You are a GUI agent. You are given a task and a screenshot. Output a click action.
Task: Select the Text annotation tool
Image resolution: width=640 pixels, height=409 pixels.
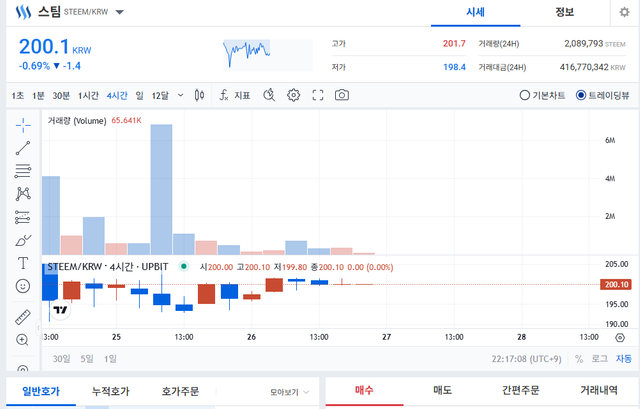point(23,263)
